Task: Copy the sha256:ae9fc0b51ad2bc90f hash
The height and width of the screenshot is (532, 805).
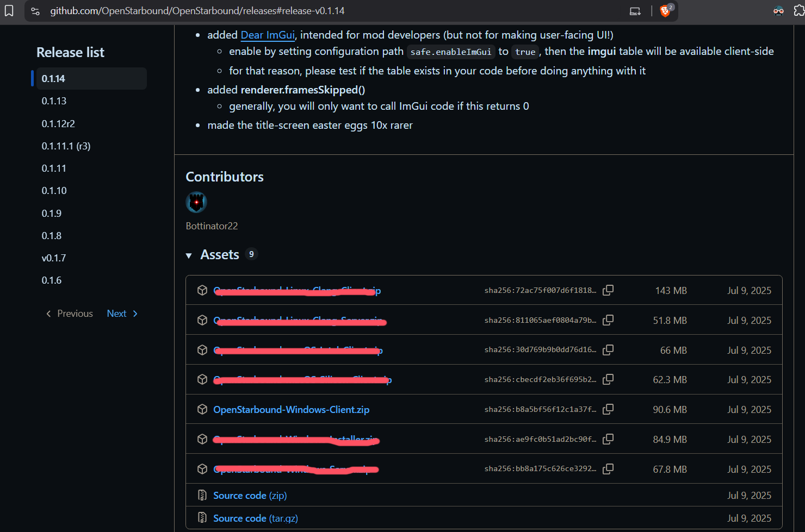Action: (x=608, y=439)
